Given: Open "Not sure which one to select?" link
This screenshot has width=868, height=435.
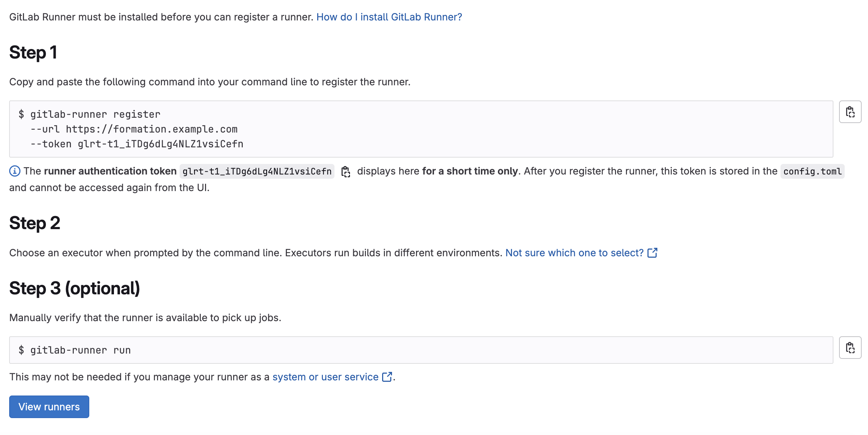Looking at the screenshot, I should 574,253.
